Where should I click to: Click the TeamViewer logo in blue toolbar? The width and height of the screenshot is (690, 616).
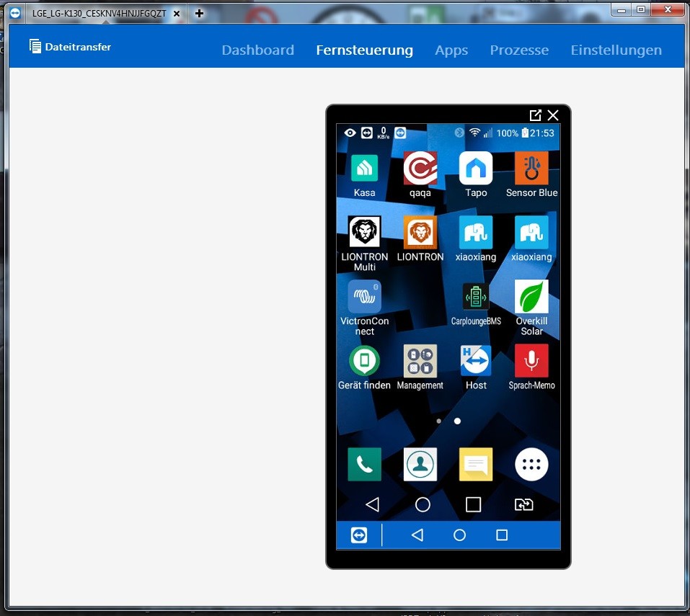(x=359, y=535)
